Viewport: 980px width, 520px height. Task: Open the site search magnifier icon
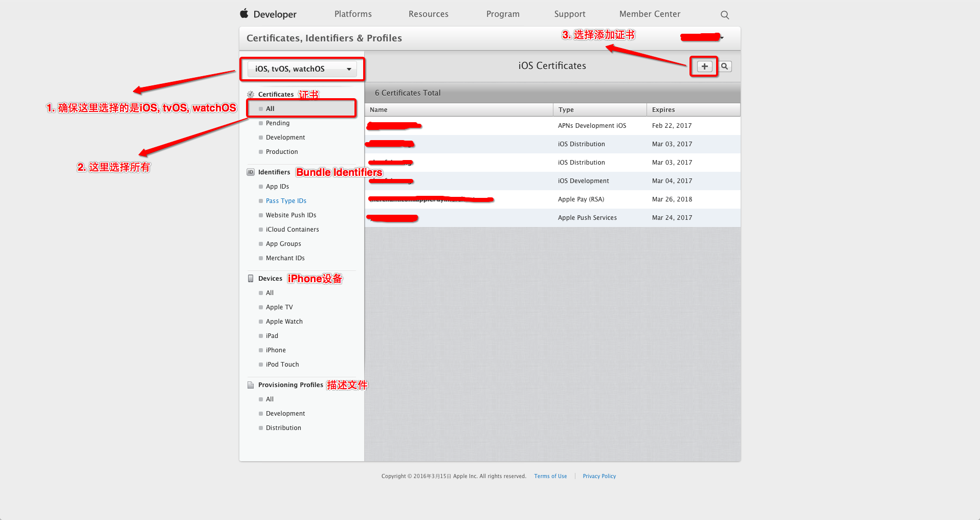click(725, 15)
